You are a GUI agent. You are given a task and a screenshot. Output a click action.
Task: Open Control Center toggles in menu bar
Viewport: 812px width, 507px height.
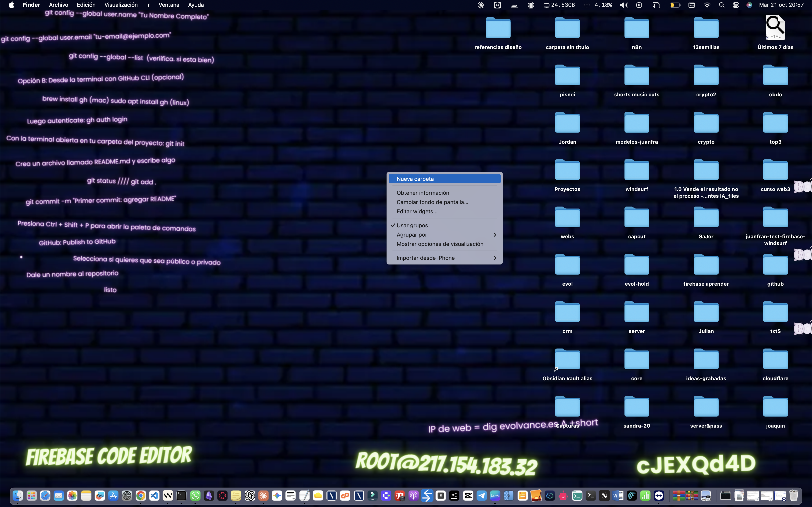tap(736, 5)
